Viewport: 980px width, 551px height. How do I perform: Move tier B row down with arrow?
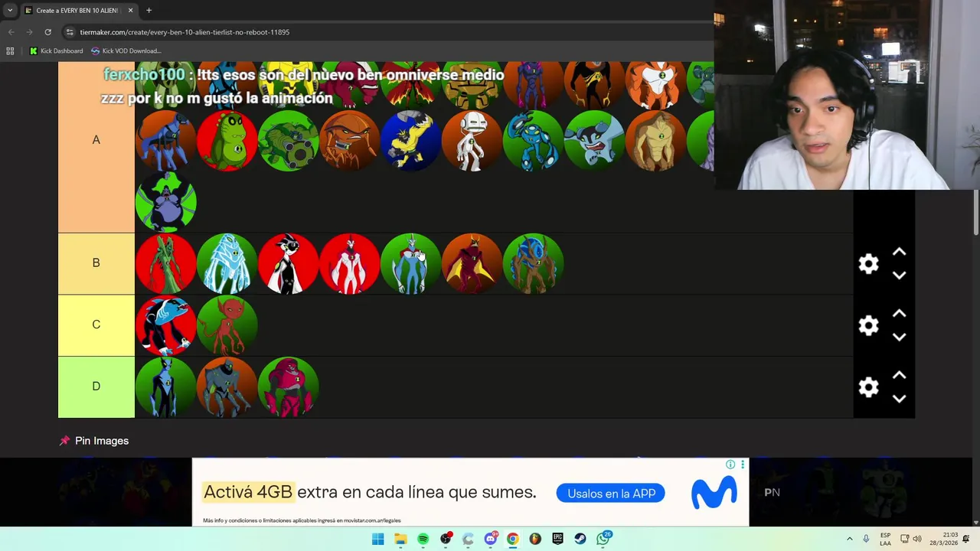tap(900, 275)
